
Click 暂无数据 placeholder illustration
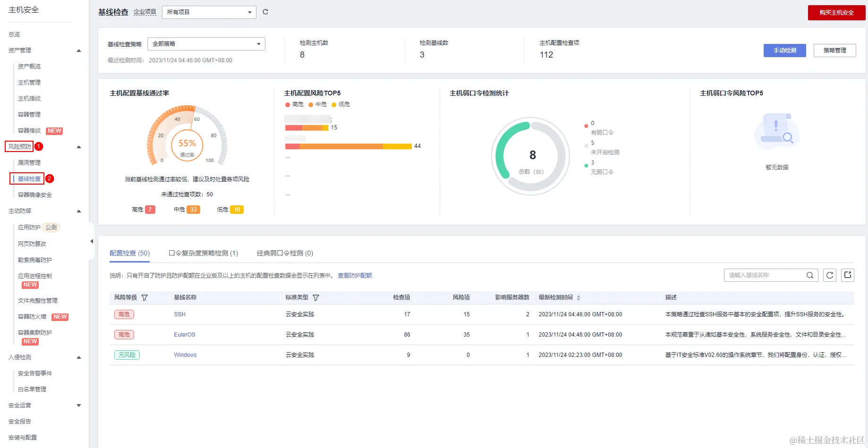[777, 132]
